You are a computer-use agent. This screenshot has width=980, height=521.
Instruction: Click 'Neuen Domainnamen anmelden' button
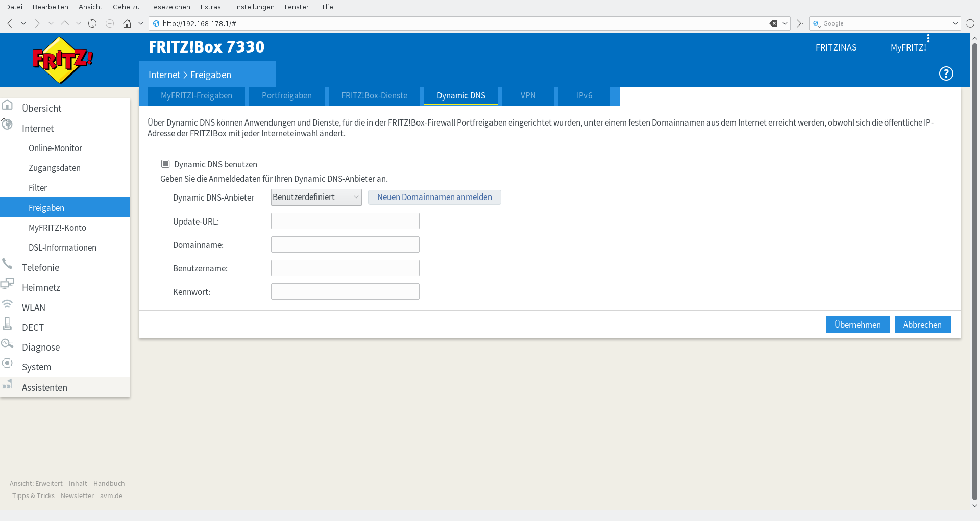[x=434, y=197]
